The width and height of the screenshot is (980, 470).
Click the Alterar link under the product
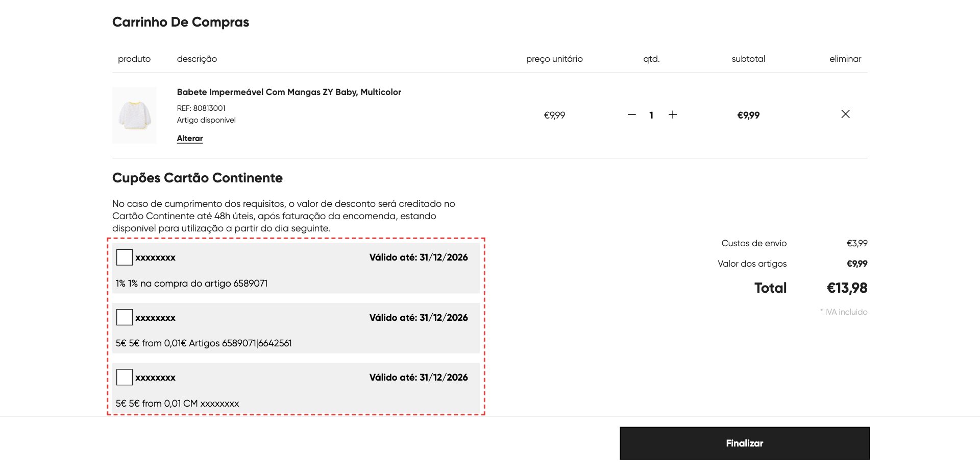(190, 138)
